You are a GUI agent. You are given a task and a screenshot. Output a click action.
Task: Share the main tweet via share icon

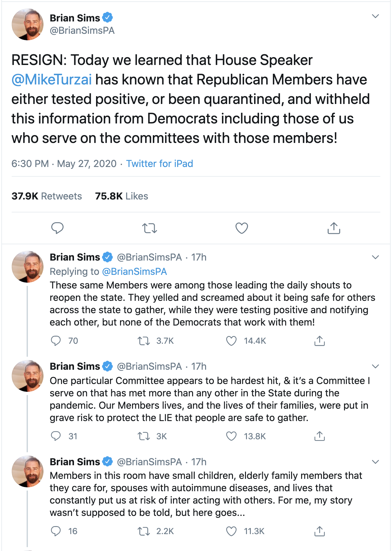(x=334, y=228)
